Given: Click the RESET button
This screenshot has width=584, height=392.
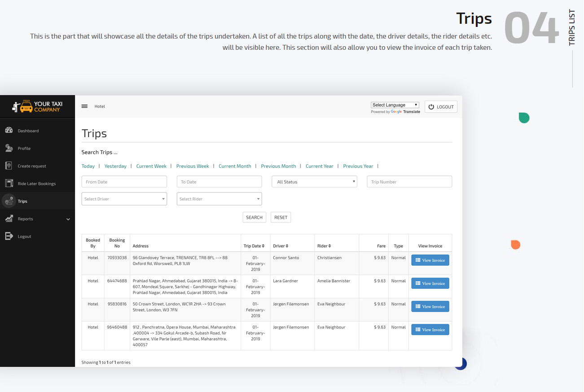Looking at the screenshot, I should 281,218.
